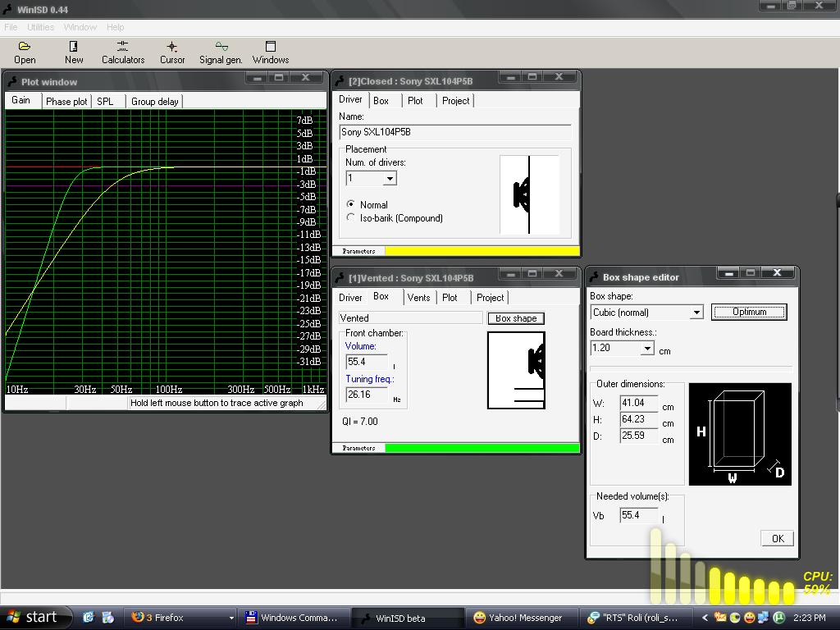Select Iso-barik (Compound) placement option

351,218
